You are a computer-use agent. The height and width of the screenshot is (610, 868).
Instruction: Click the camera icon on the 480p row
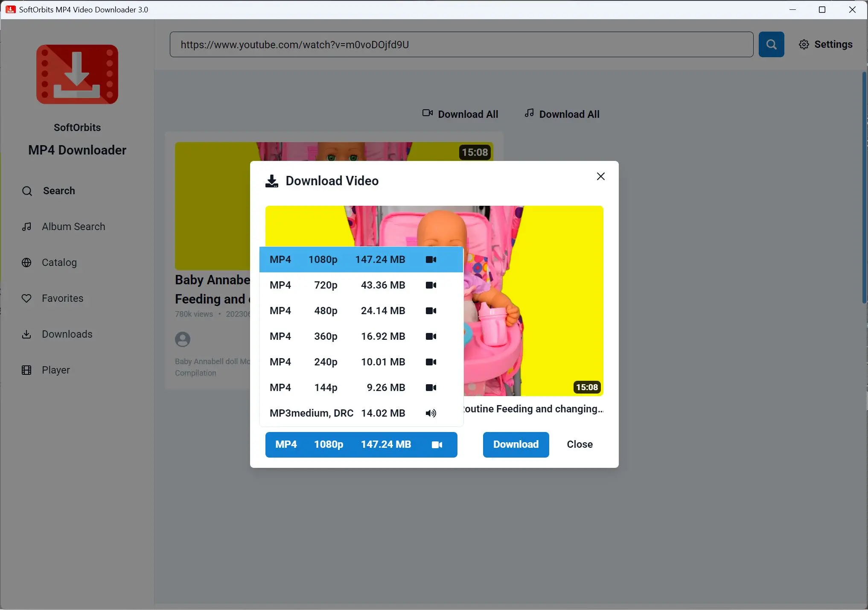tap(431, 311)
